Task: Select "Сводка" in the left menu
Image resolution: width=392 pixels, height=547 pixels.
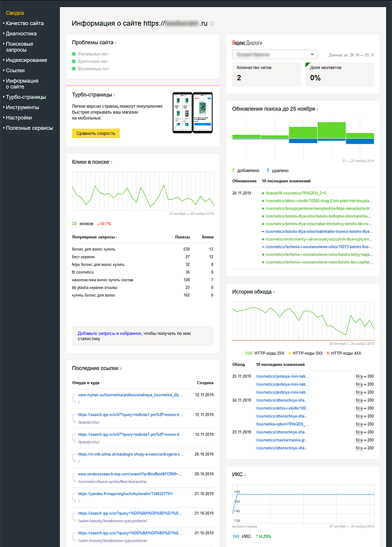Action: 15,13
